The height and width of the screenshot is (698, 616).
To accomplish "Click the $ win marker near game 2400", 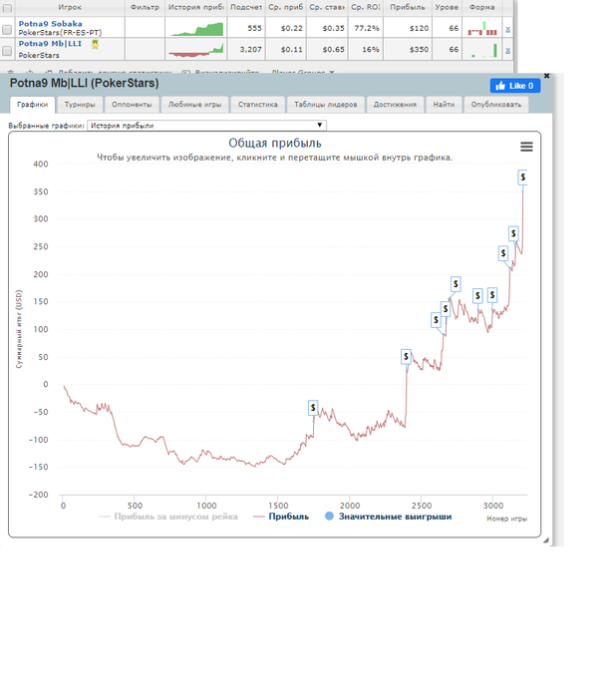I will click(406, 357).
